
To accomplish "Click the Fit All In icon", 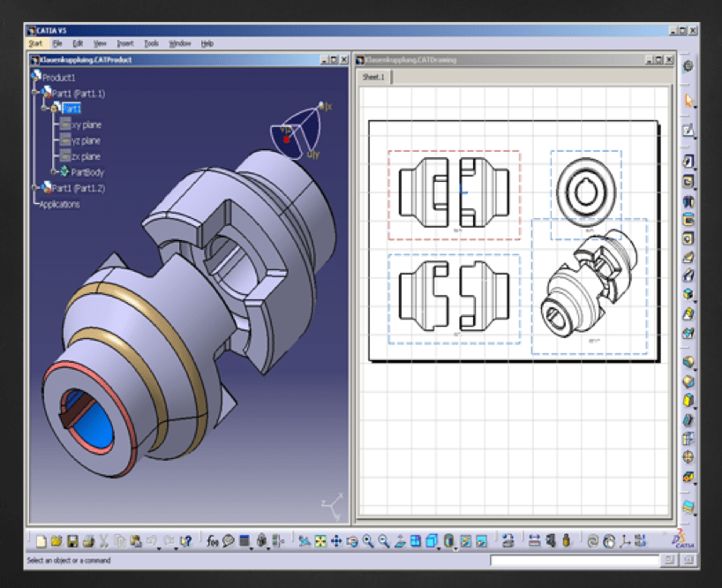I will [320, 541].
